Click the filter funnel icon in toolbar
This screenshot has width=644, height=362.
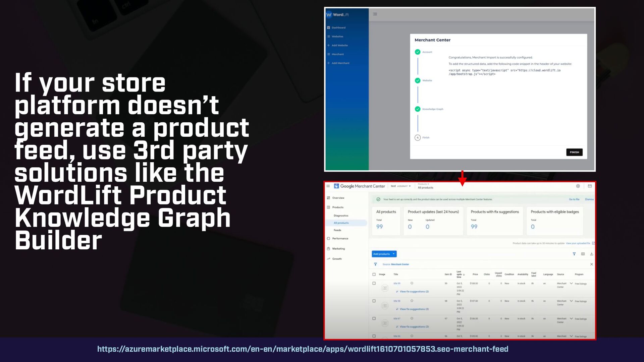tap(574, 254)
